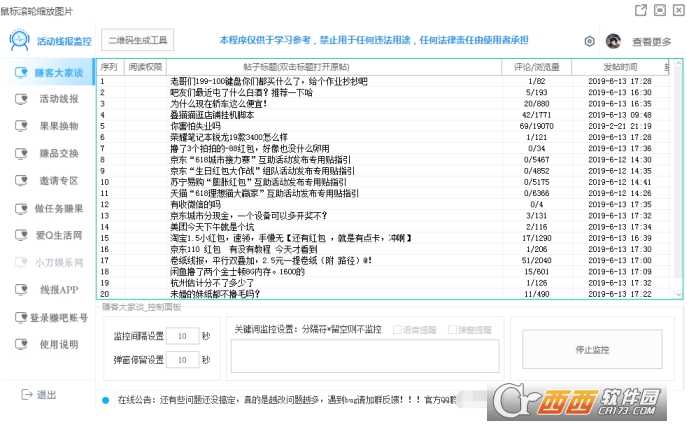
Task: Click the monitor icon beside 果果换物
Action: pyautogui.click(x=22, y=126)
